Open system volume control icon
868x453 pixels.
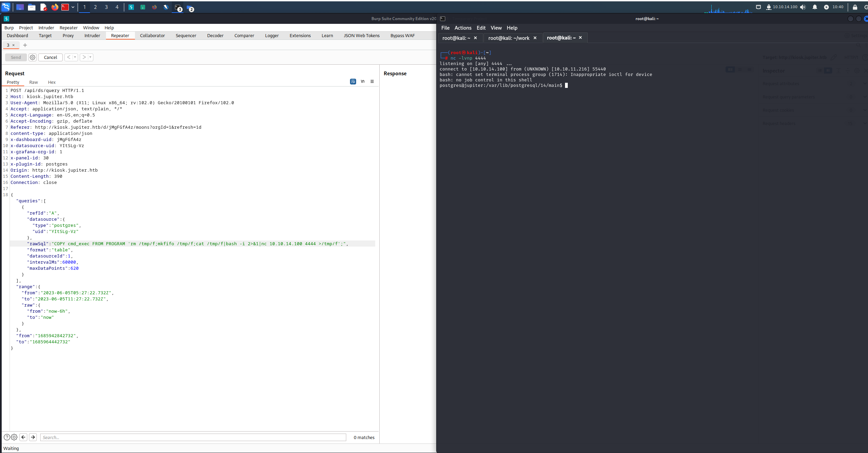click(803, 7)
